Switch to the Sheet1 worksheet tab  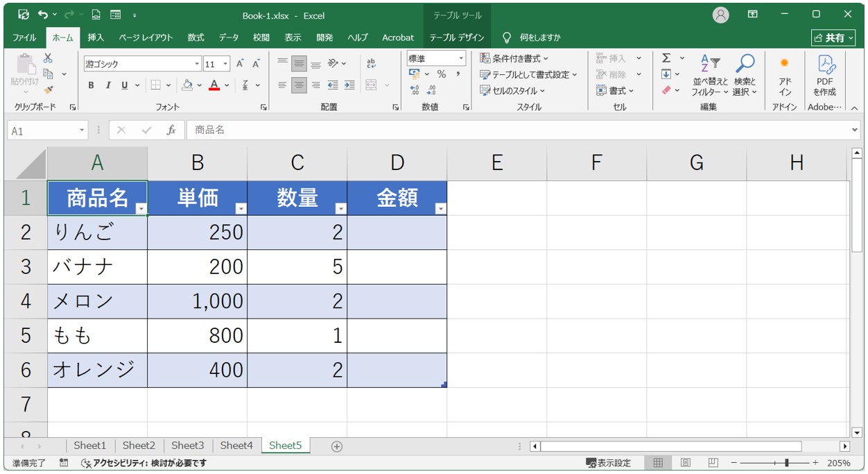pos(90,446)
